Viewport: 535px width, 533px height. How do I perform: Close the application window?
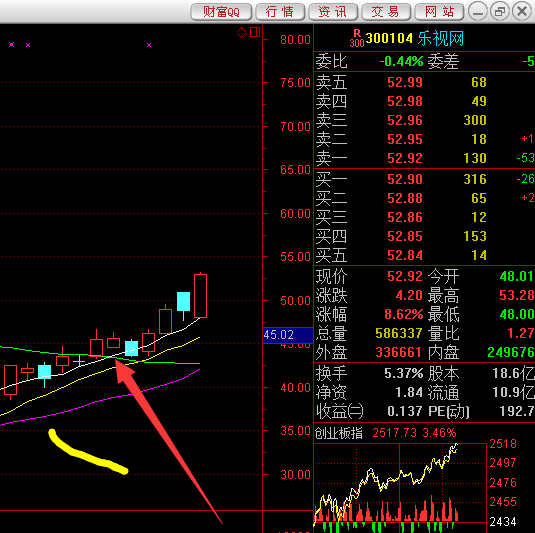[522, 12]
